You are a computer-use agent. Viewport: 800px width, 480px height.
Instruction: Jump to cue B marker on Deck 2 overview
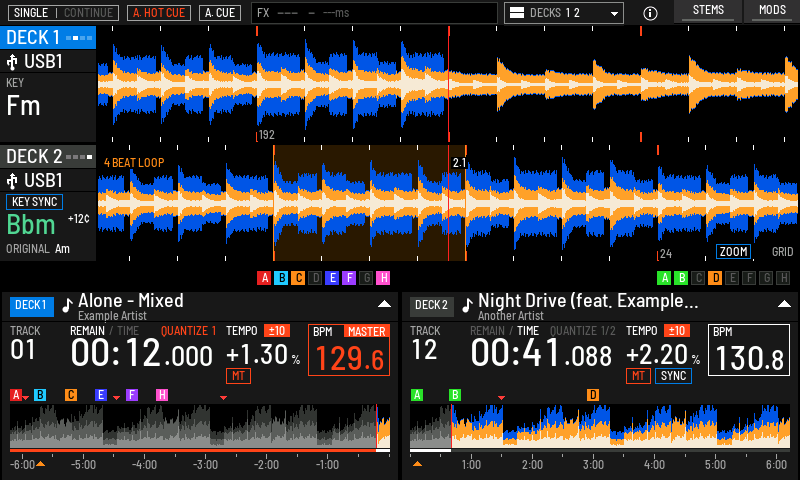point(455,395)
